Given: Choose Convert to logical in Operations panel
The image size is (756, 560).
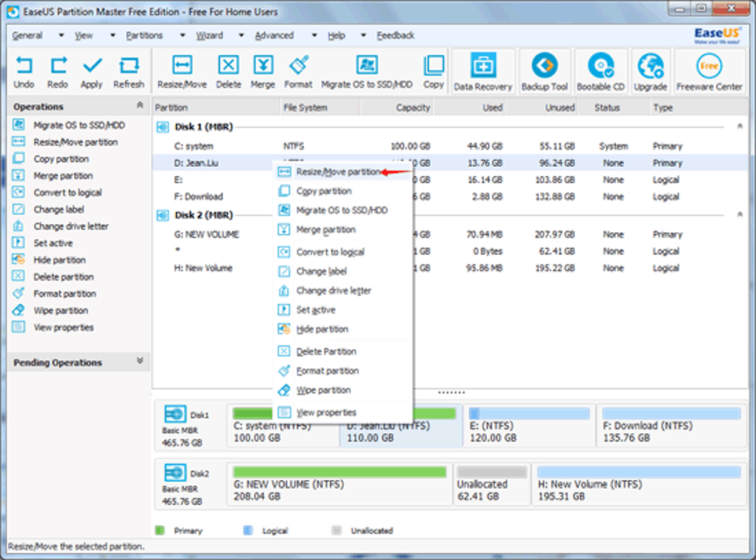Looking at the screenshot, I should click(x=57, y=192).
